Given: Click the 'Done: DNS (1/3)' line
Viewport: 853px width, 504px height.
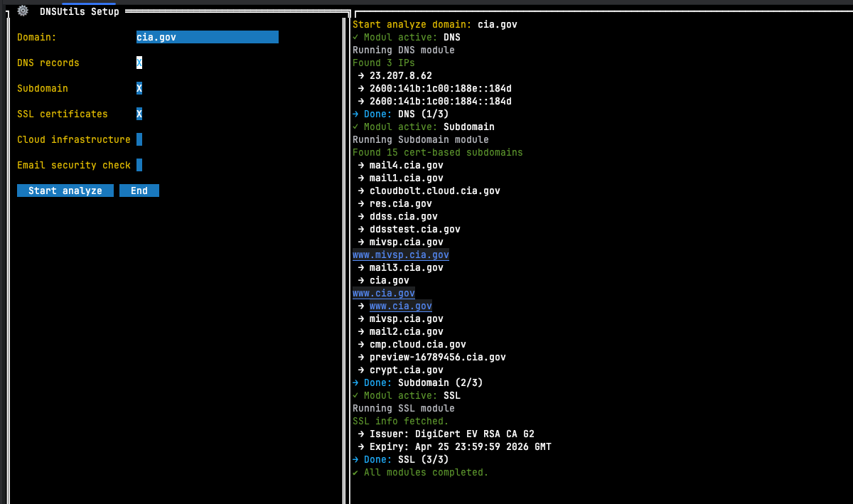Looking at the screenshot, I should (x=401, y=114).
